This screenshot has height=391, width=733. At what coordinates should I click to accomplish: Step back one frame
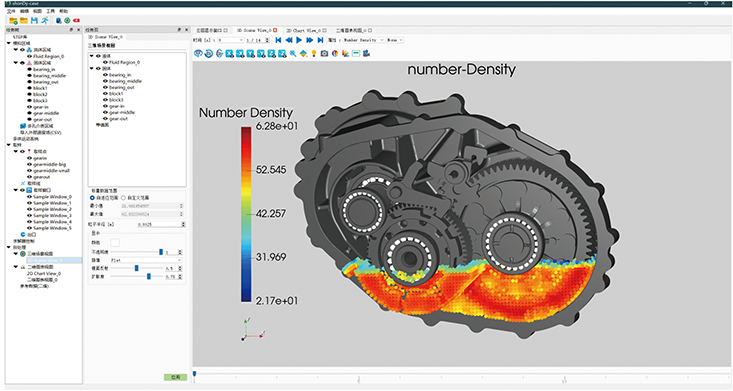click(289, 40)
